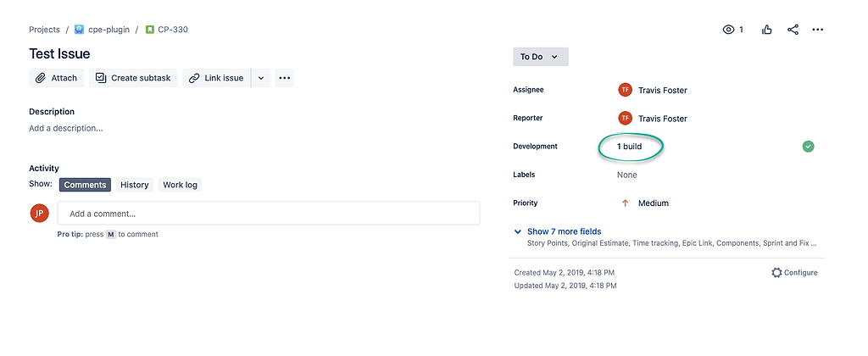868x356 pixels.
Task: Click the Create subtask button
Action: point(133,78)
